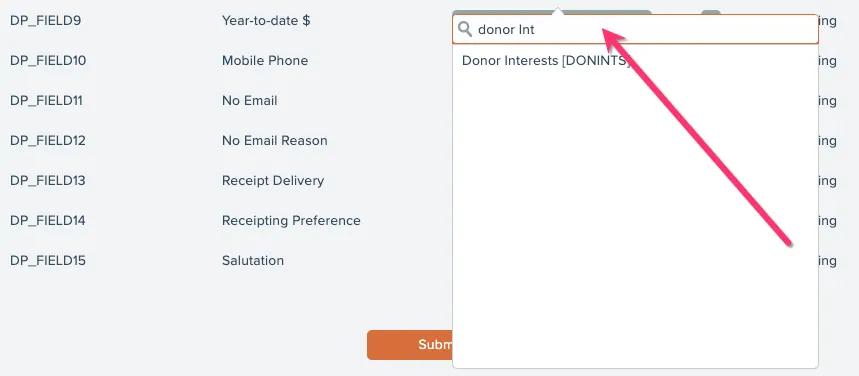859x376 pixels.
Task: Click the No Email Reason field name
Action: [274, 141]
